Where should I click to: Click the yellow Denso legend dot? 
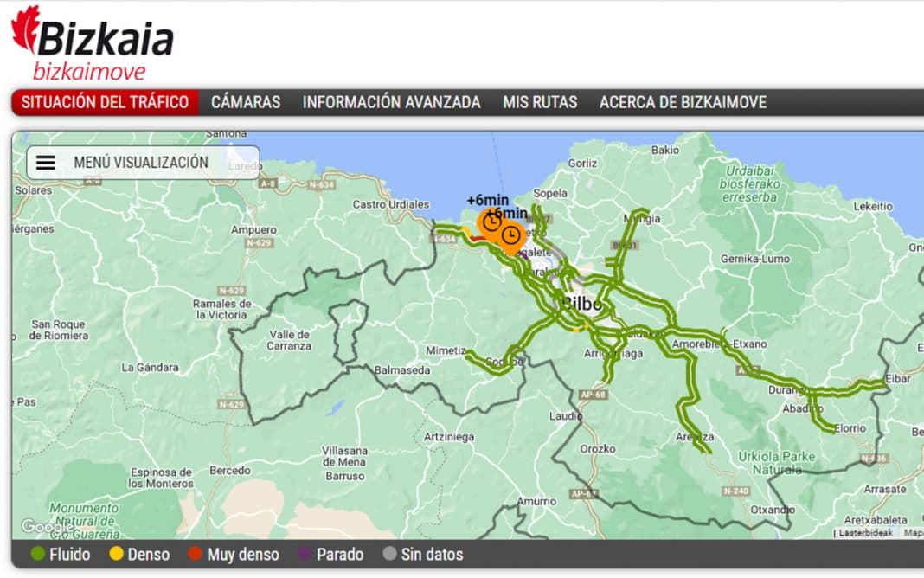pyautogui.click(x=116, y=554)
